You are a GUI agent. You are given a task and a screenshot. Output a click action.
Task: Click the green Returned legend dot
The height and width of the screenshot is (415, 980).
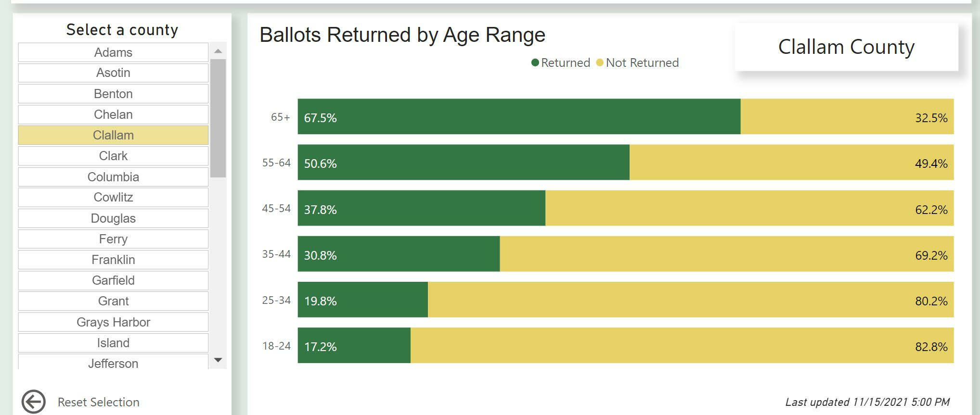(x=535, y=63)
